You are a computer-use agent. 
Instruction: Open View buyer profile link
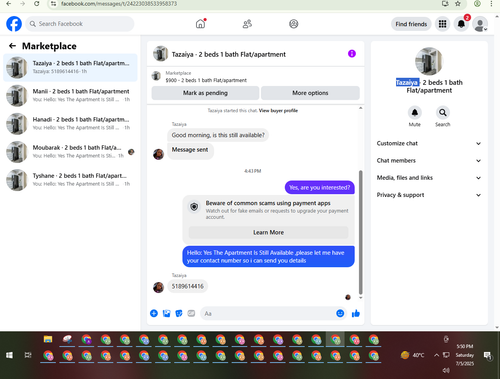click(x=278, y=111)
